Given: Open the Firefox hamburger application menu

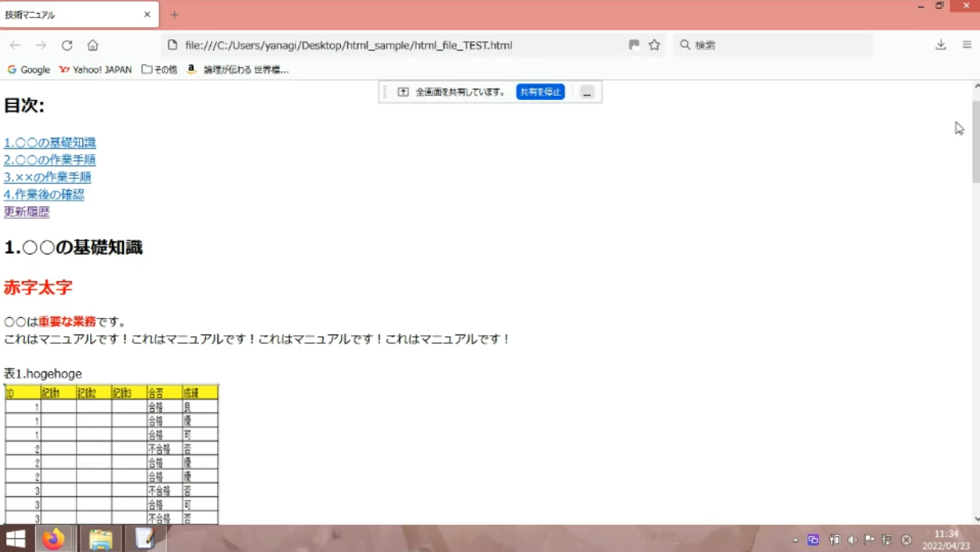Looking at the screenshot, I should (966, 46).
